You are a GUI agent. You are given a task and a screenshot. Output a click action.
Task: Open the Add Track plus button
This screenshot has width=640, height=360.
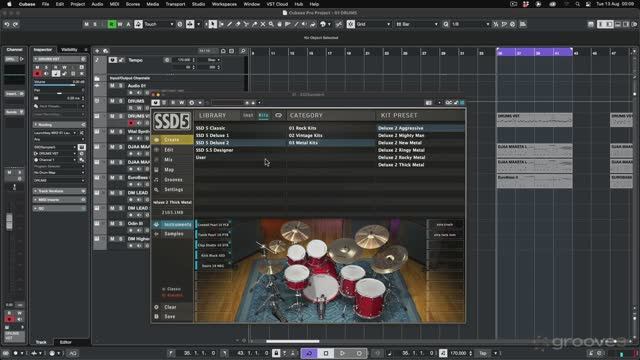tap(97, 51)
